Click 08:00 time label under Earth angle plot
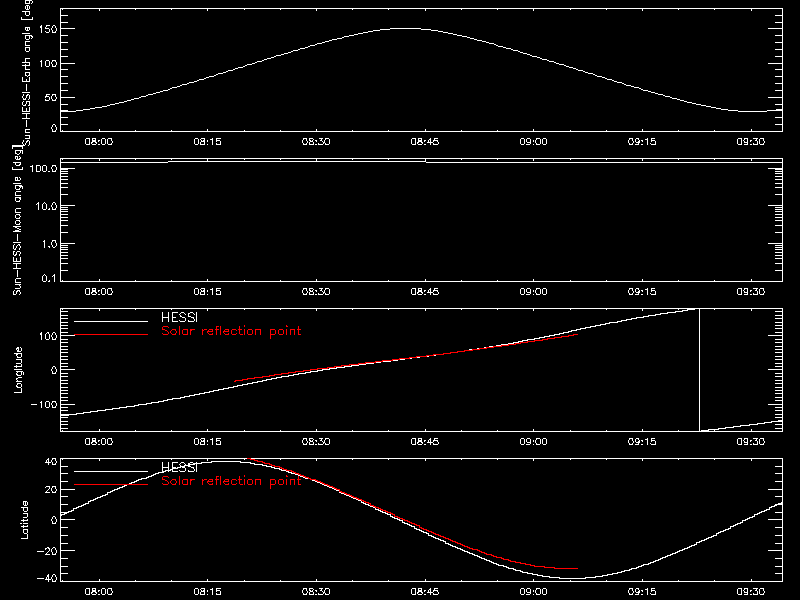The height and width of the screenshot is (600, 800). pyautogui.click(x=98, y=142)
